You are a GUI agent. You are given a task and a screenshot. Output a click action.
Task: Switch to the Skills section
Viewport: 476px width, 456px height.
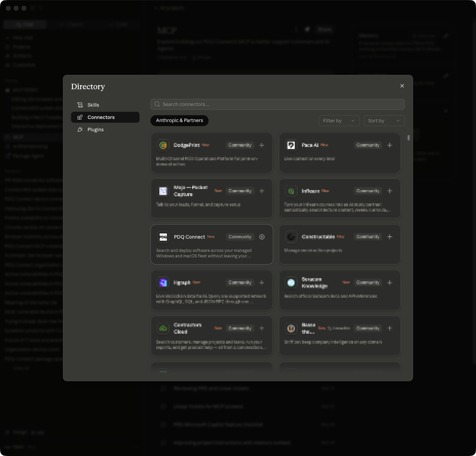(105, 105)
